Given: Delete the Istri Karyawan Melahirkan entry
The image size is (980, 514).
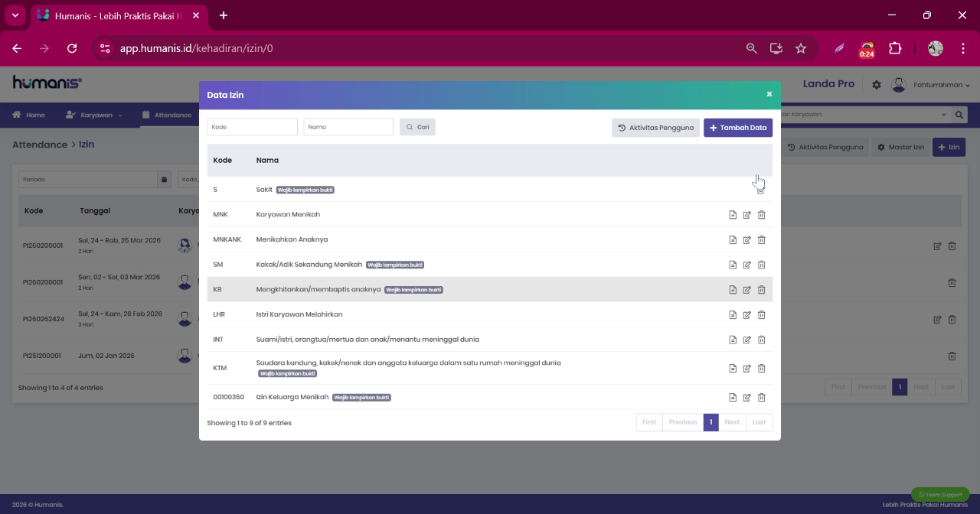Looking at the screenshot, I should (x=761, y=314).
